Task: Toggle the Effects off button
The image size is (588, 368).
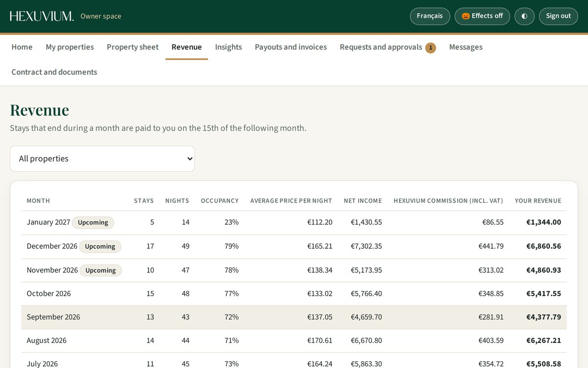Action: [482, 16]
